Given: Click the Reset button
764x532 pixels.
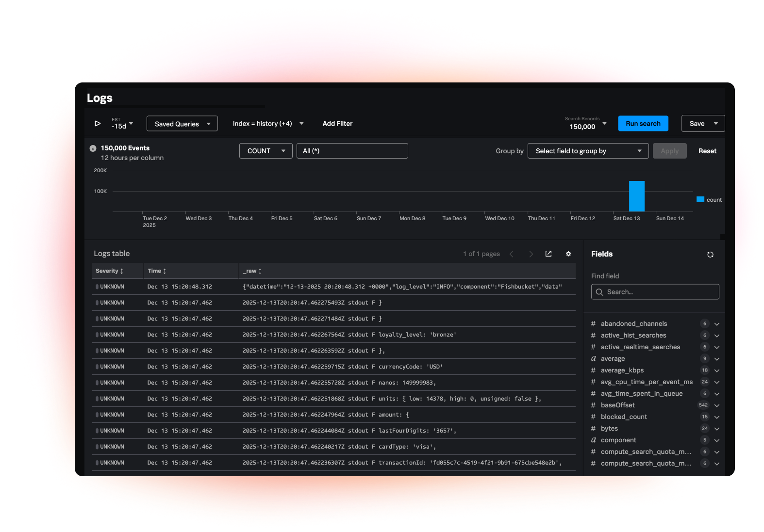Looking at the screenshot, I should (x=707, y=151).
